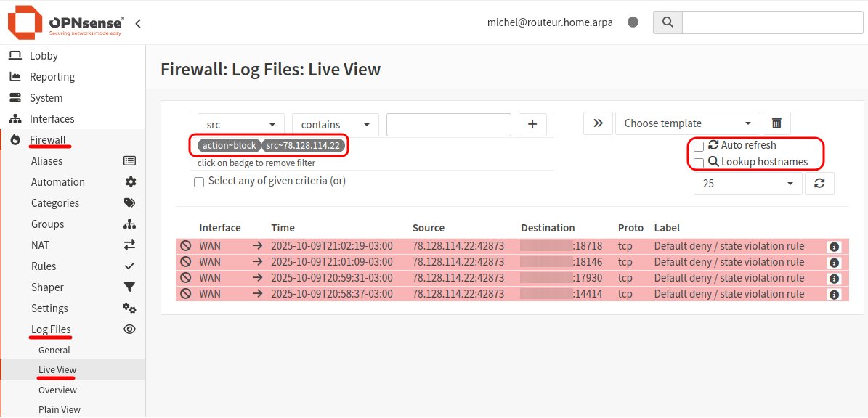Check Select any of given criteria (or)
The width and height of the screenshot is (868, 418).
tap(199, 181)
